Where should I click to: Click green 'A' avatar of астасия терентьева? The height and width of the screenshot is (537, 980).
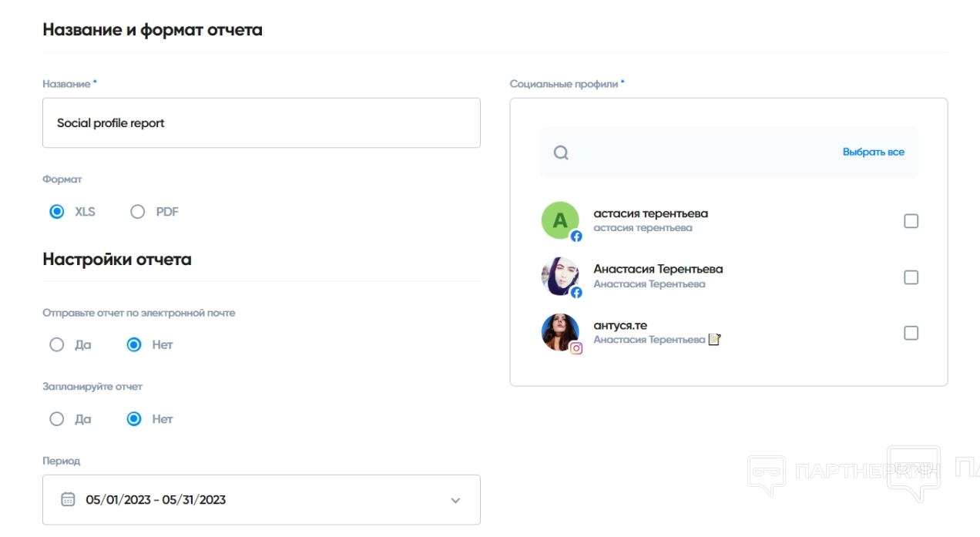559,220
